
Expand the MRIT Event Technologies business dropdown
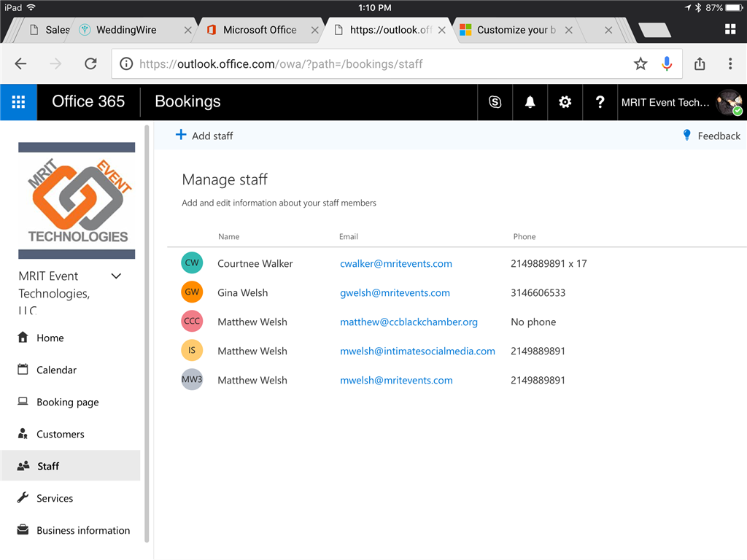pyautogui.click(x=116, y=276)
